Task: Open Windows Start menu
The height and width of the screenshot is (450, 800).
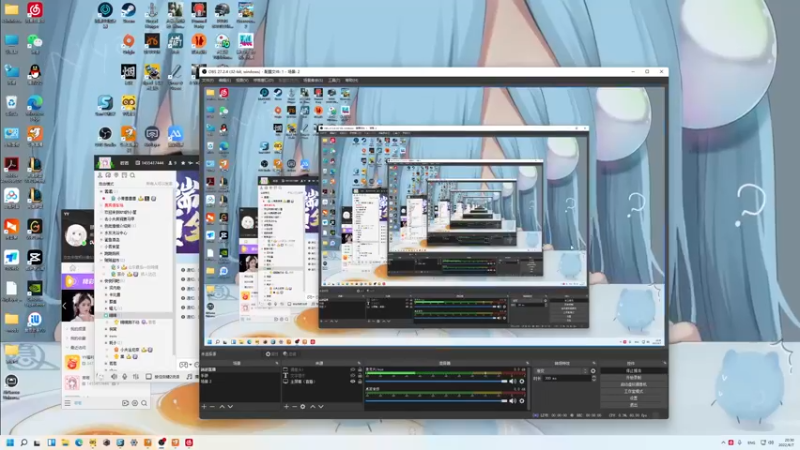Action: coord(10,442)
